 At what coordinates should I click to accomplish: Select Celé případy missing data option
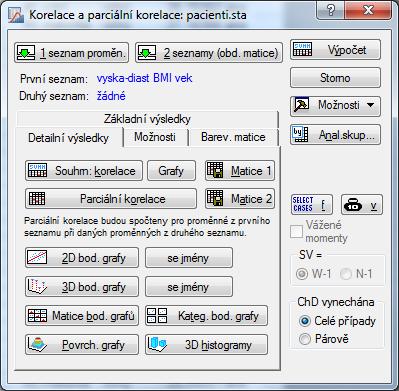point(304,321)
